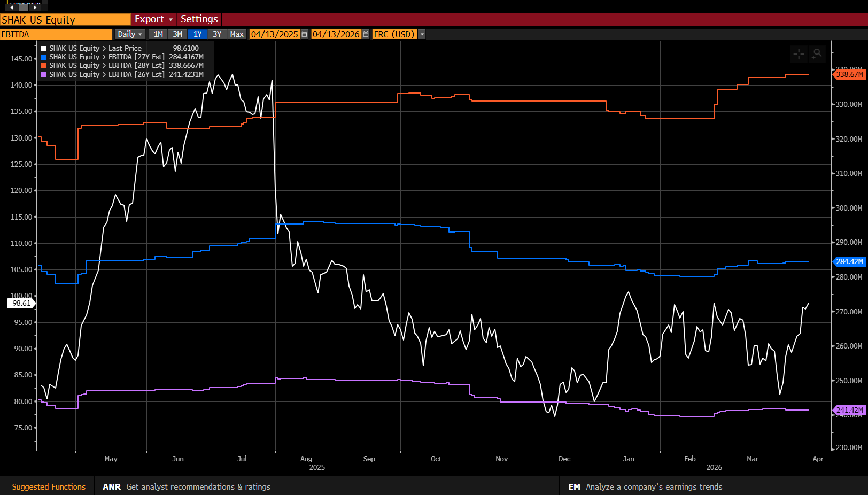Click the FRC (USD) currency field
Image resolution: width=868 pixels, height=495 pixels.
[x=394, y=34]
